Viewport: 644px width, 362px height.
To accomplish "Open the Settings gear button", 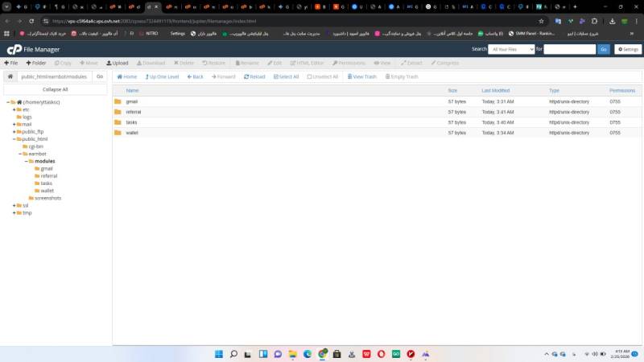I will pyautogui.click(x=628, y=49).
